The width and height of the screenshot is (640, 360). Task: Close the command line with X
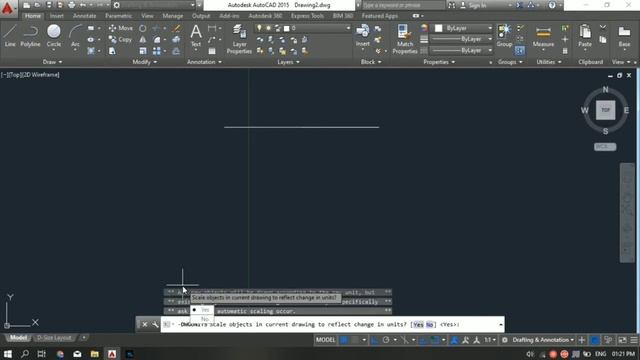144,324
